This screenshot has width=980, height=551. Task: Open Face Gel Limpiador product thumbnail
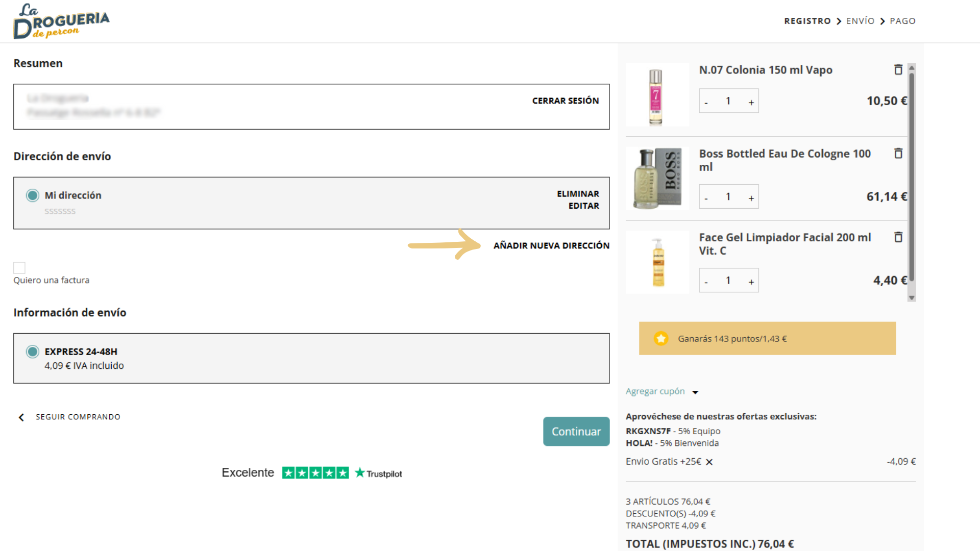[657, 262]
